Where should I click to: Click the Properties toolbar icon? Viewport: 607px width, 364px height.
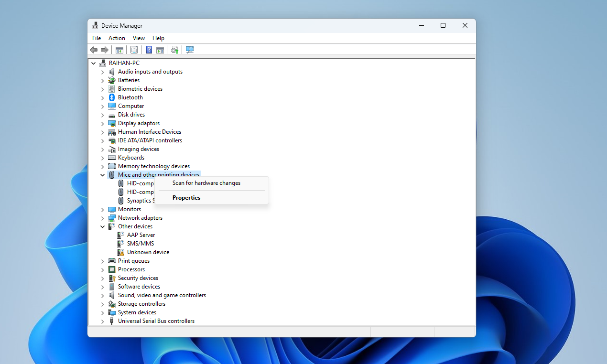pos(134,50)
